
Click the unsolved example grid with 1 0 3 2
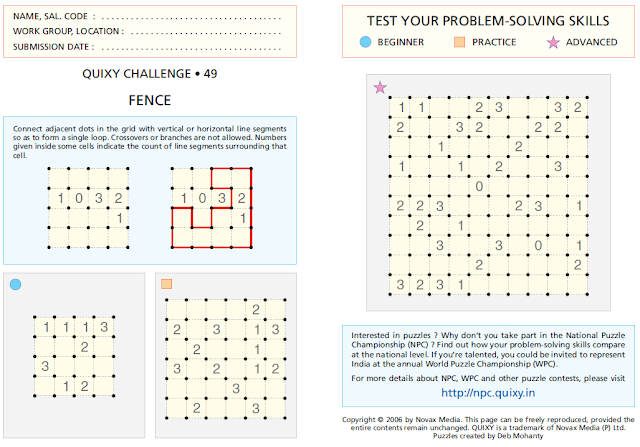(88, 208)
